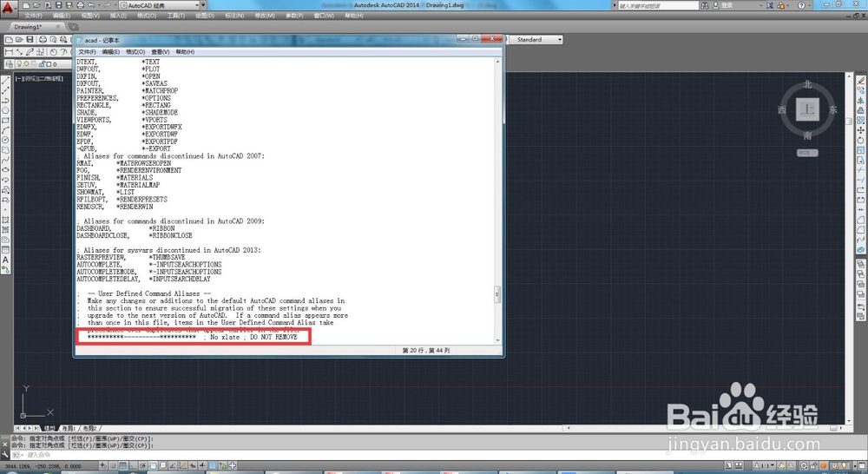Click Open folder in the quick access toolbar

37,5
